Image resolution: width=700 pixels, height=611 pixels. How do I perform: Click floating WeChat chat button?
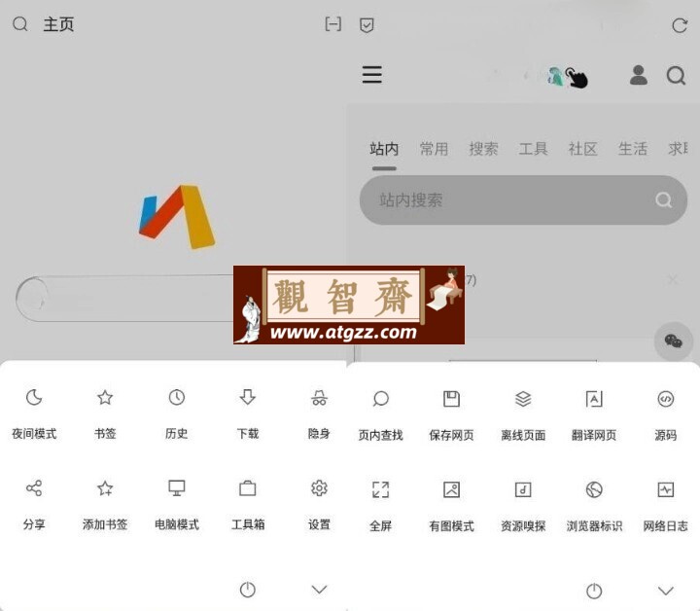[673, 341]
